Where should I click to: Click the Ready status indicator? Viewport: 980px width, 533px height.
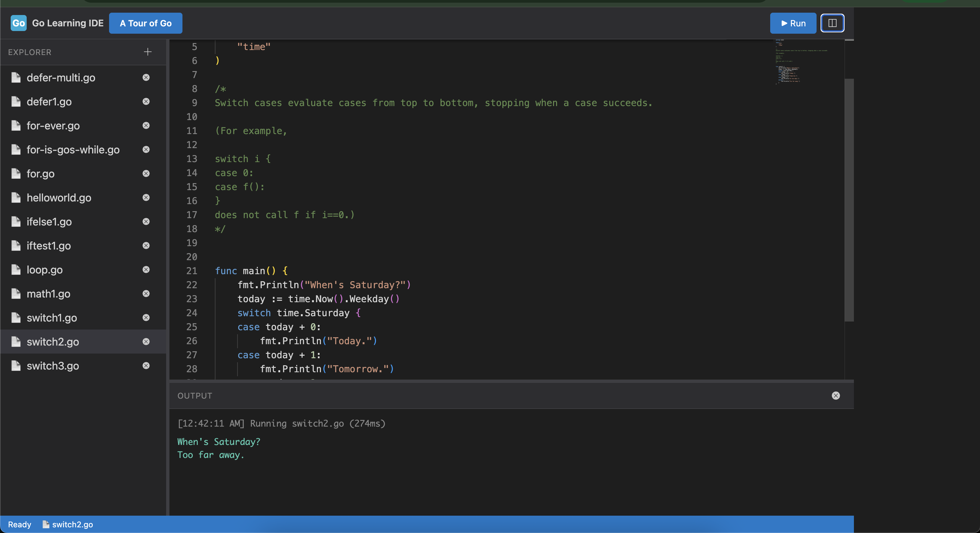coord(19,524)
